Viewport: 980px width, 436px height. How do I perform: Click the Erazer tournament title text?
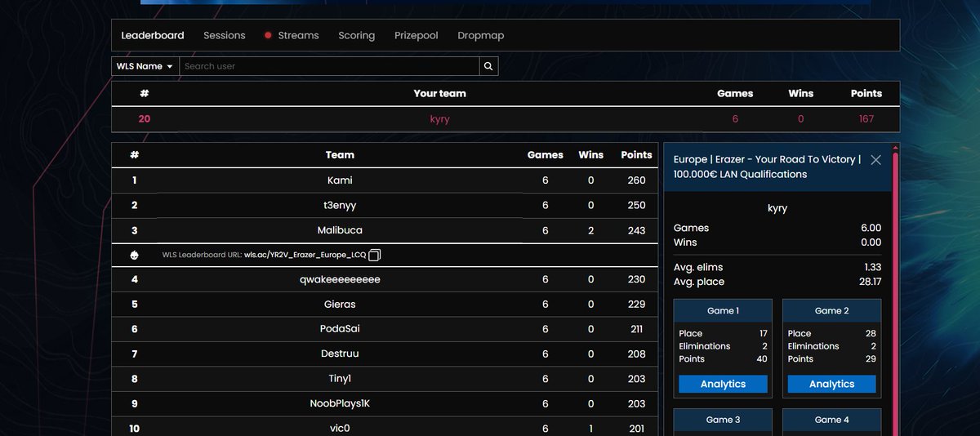[x=767, y=167]
